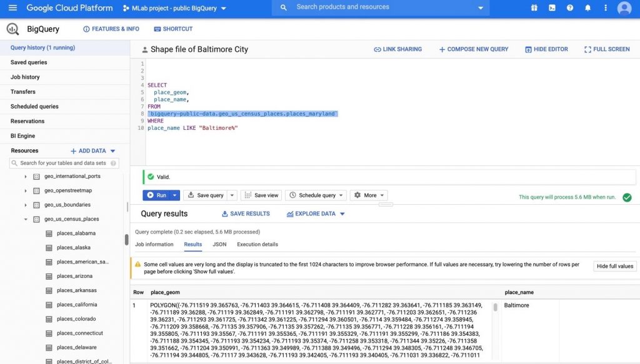Expand the geo_international_ports dataset
This screenshot has height=364, width=640.
tap(25, 177)
